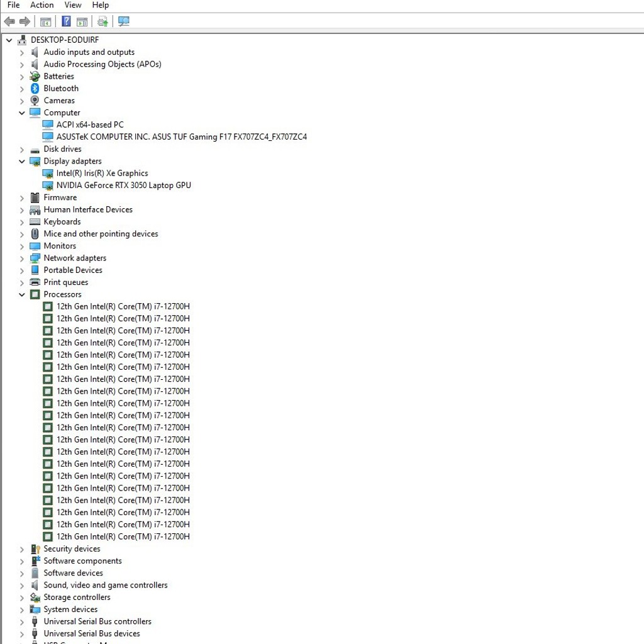Select NVIDIA GeForce RTX 3050 Laptop GPU
Screen dimensions: 644x644
(124, 186)
